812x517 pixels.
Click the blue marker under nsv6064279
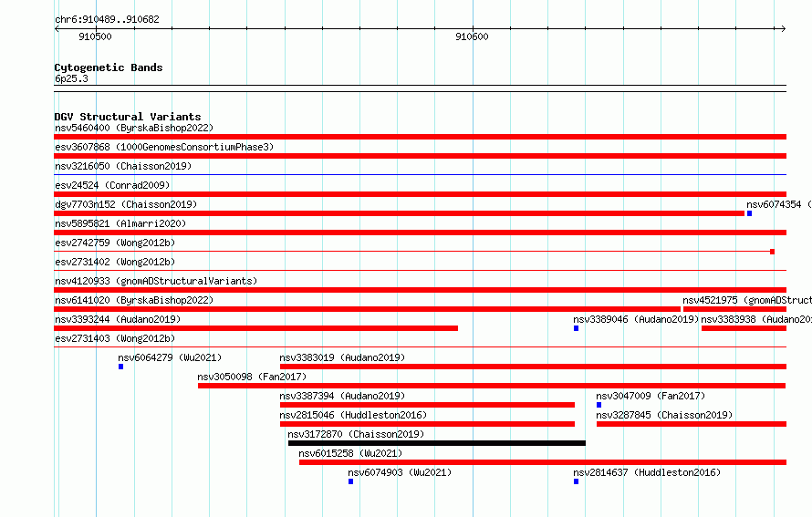[120, 367]
